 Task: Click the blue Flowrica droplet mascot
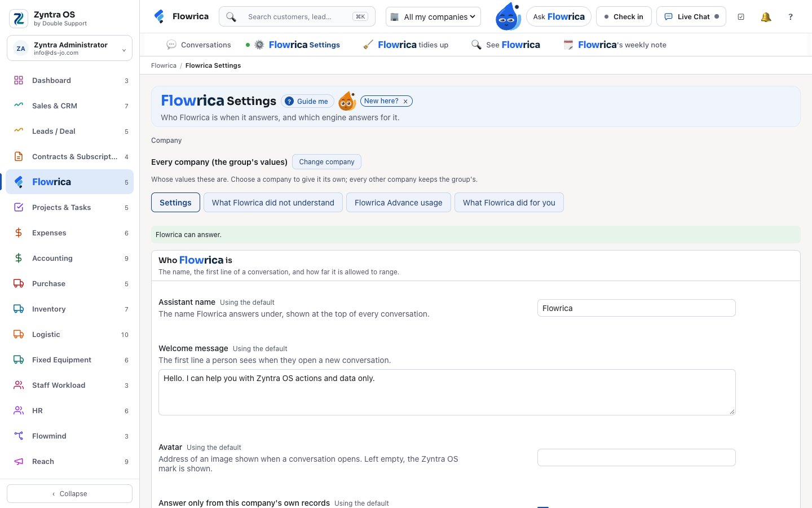pyautogui.click(x=507, y=16)
